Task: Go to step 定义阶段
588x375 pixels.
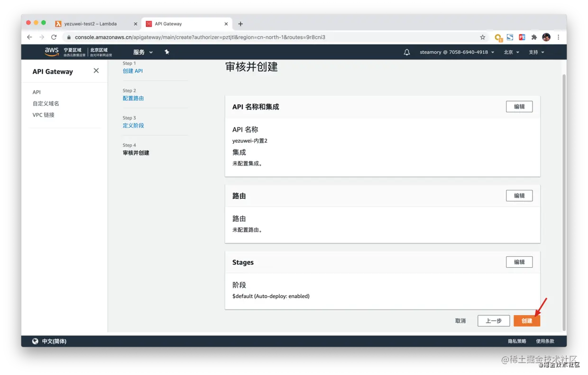Action: pyautogui.click(x=133, y=125)
